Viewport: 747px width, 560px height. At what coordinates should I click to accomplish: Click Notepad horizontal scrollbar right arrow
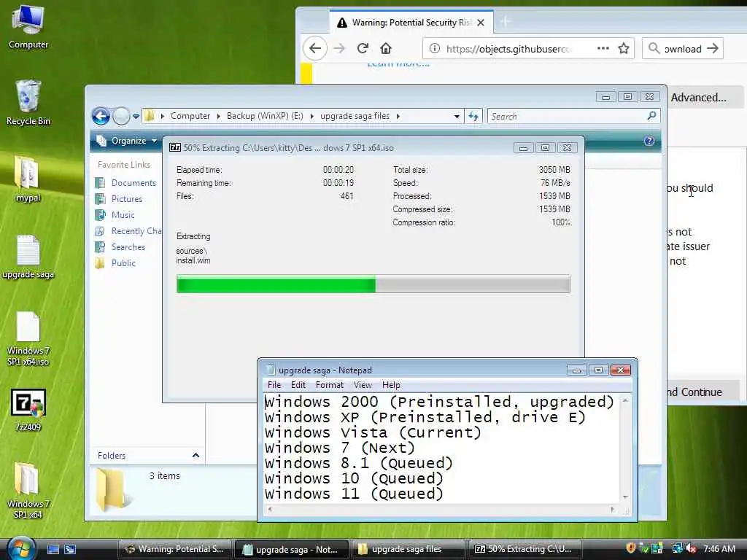click(x=612, y=510)
